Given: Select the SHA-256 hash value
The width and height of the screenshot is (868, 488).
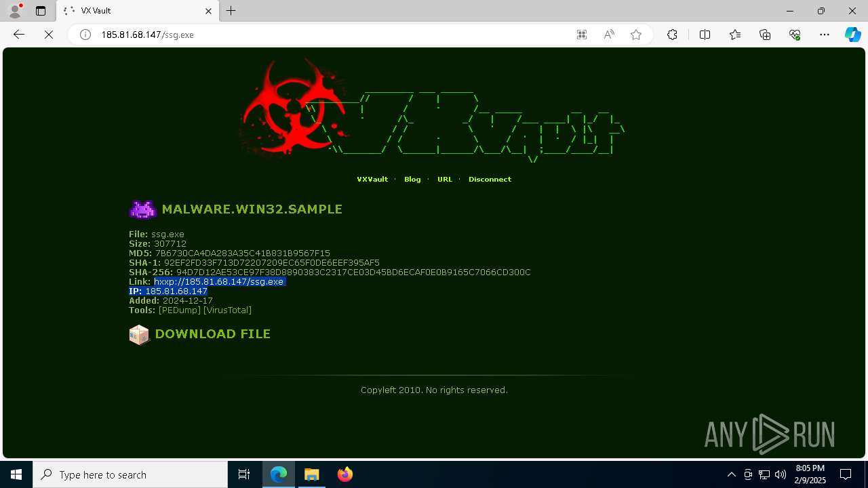Looking at the screenshot, I should [x=353, y=272].
